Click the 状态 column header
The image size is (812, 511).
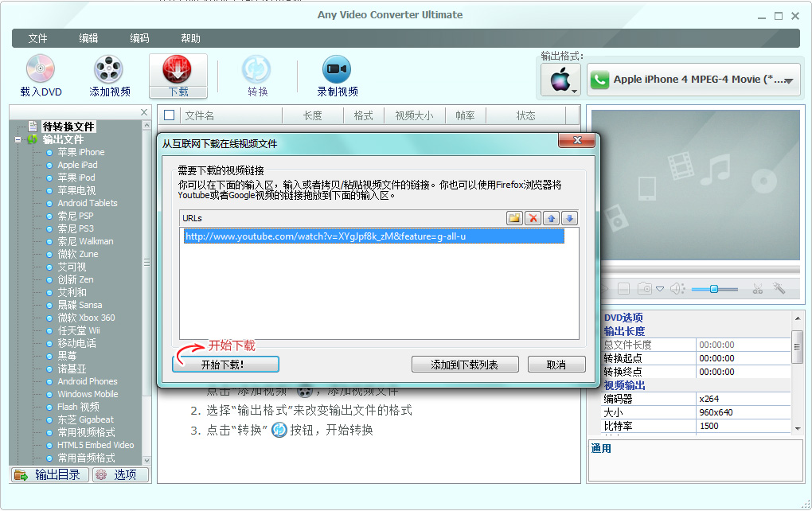pos(525,115)
